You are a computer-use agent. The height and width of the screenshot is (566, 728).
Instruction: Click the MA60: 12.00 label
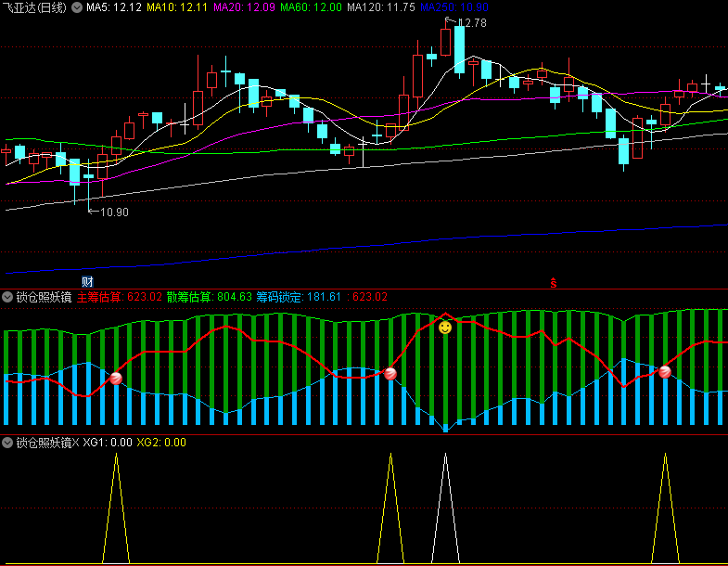[x=311, y=7]
